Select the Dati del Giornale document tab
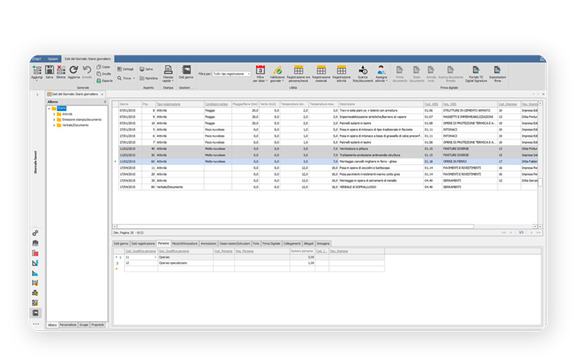This screenshot has height=362, width=576. (x=75, y=94)
